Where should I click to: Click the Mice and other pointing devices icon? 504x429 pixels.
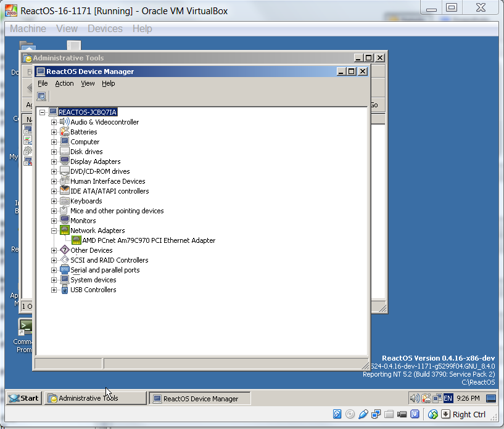[65, 211]
